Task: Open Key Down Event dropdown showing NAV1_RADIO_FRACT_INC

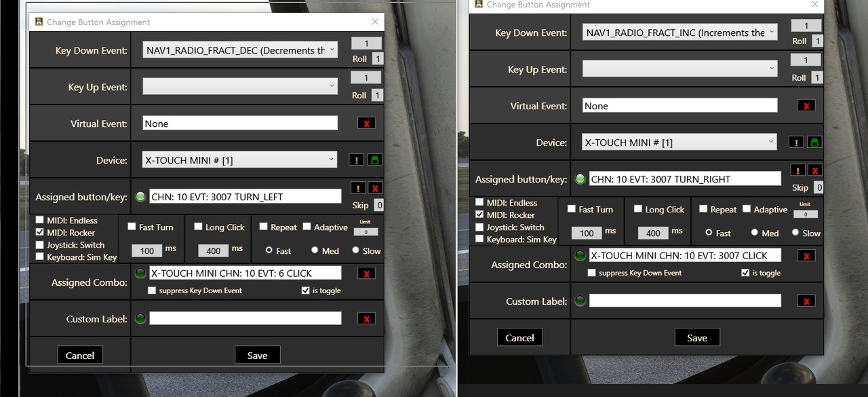Action: pyautogui.click(x=680, y=33)
